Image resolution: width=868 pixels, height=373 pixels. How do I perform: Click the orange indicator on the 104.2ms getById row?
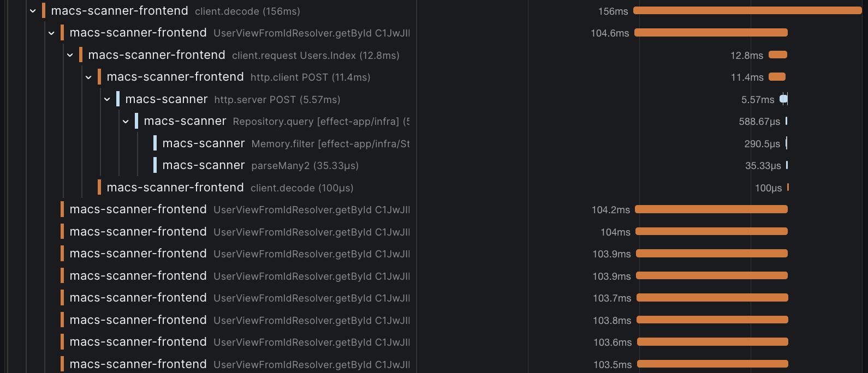pos(62,209)
